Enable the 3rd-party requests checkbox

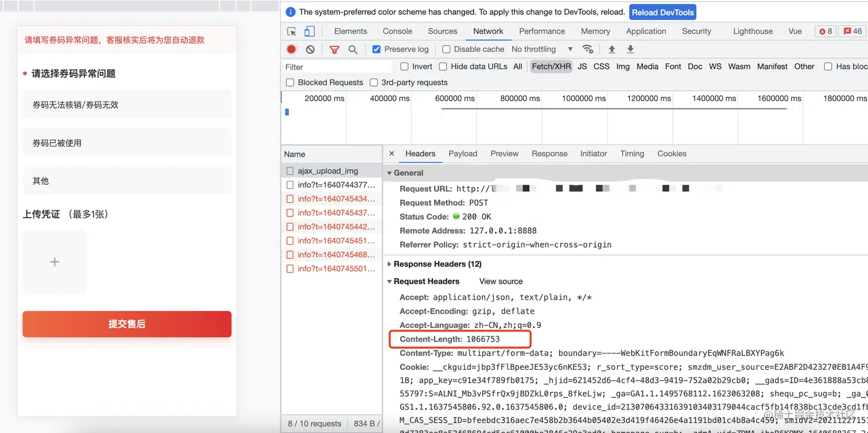click(x=374, y=83)
